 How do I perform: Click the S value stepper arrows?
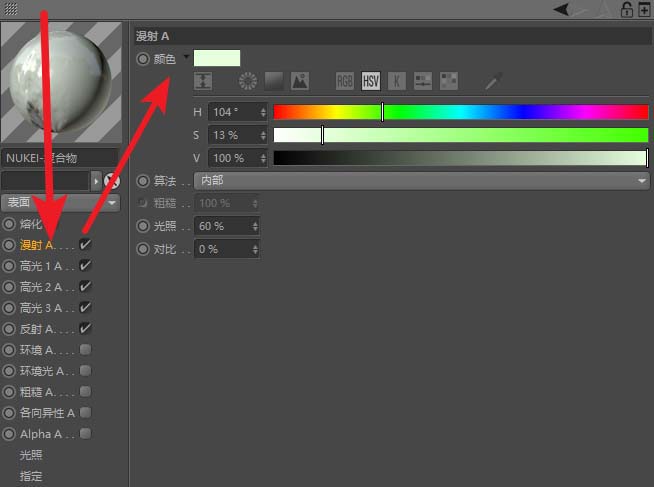tap(263, 135)
